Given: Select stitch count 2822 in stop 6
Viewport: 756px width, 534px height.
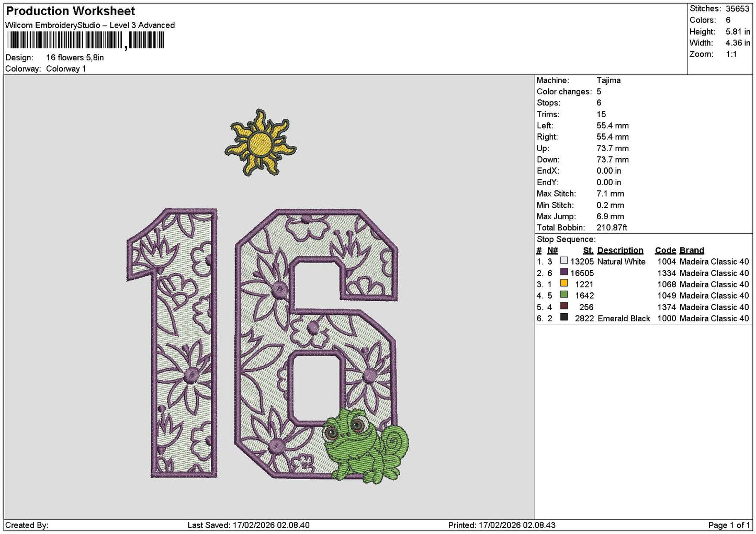Looking at the screenshot, I should (584, 319).
